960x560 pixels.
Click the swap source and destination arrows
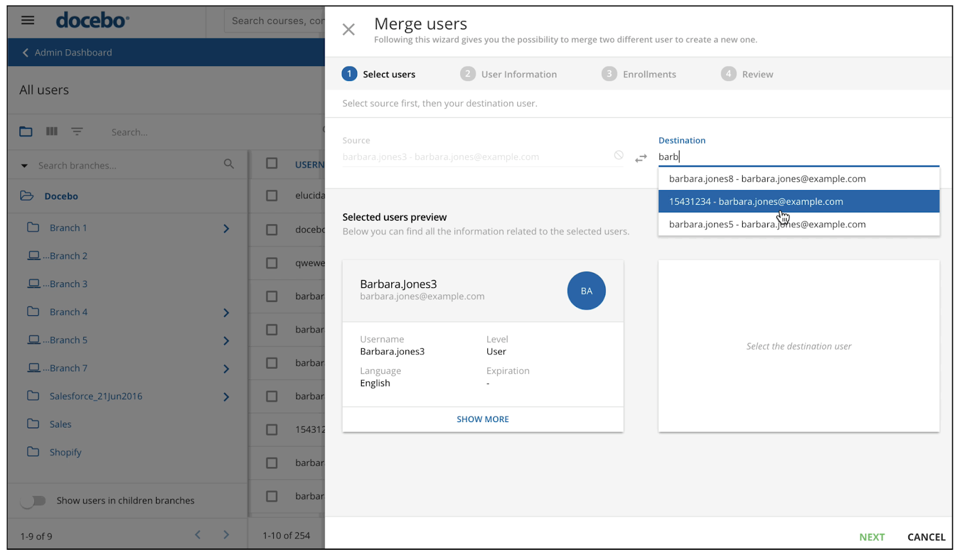click(641, 158)
